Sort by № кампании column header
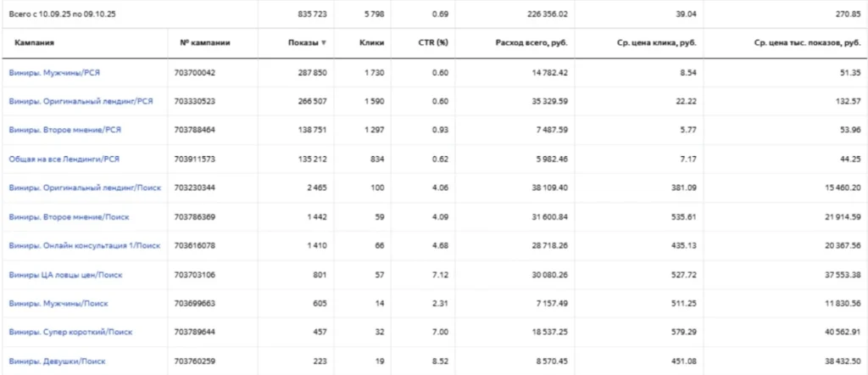The width and height of the screenshot is (868, 375). tap(205, 42)
